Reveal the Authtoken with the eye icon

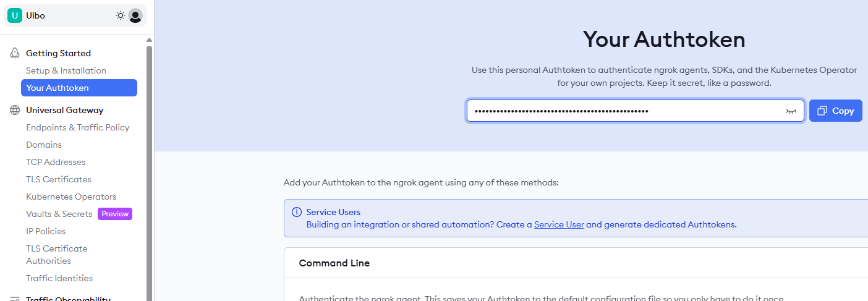(791, 111)
